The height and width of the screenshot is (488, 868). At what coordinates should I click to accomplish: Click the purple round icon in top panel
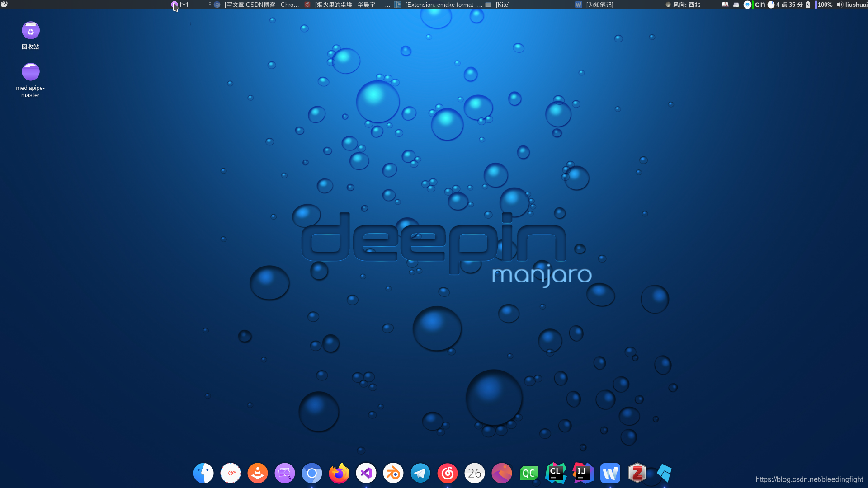[x=175, y=5]
